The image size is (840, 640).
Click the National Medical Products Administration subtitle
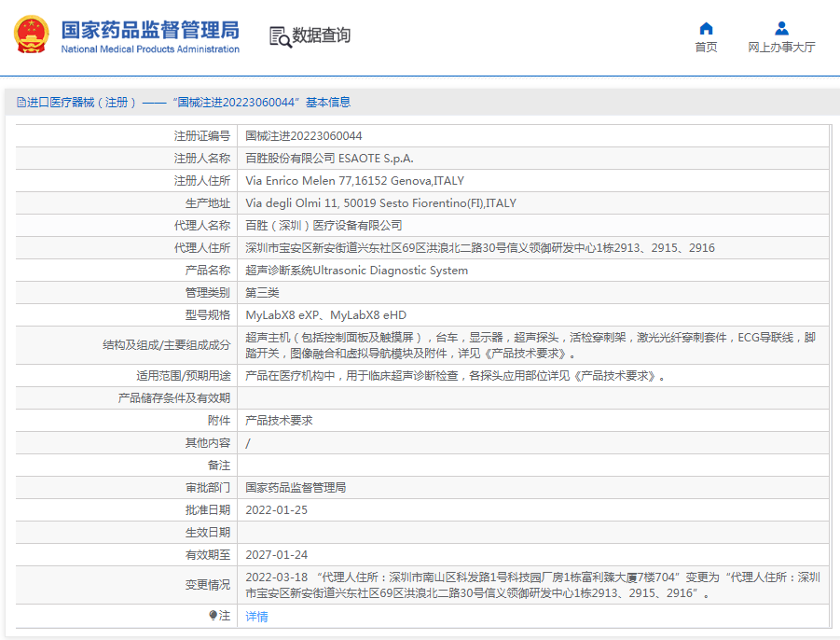click(x=150, y=49)
